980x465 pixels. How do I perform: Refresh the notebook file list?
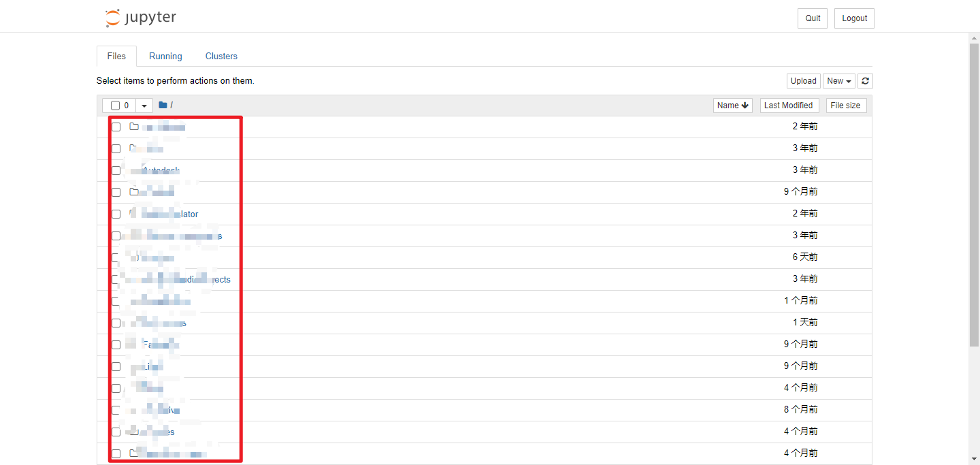[x=865, y=81]
